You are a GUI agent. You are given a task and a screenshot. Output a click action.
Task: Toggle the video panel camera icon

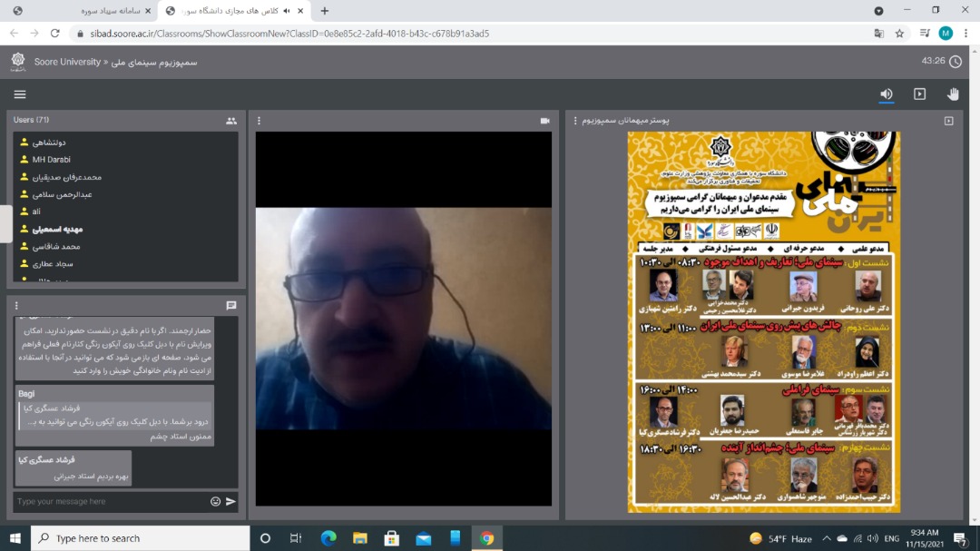pyautogui.click(x=545, y=121)
